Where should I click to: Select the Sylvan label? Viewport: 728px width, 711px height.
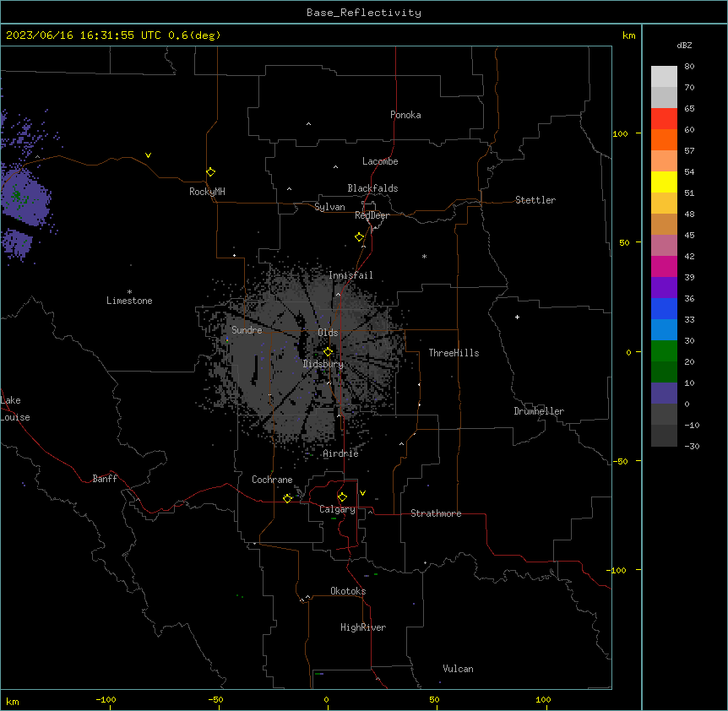click(329, 207)
